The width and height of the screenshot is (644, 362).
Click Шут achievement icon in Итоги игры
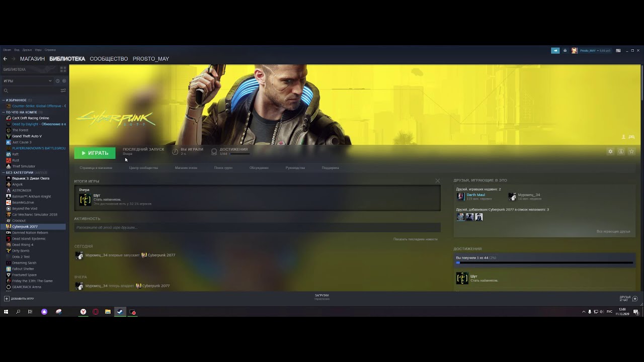click(85, 200)
